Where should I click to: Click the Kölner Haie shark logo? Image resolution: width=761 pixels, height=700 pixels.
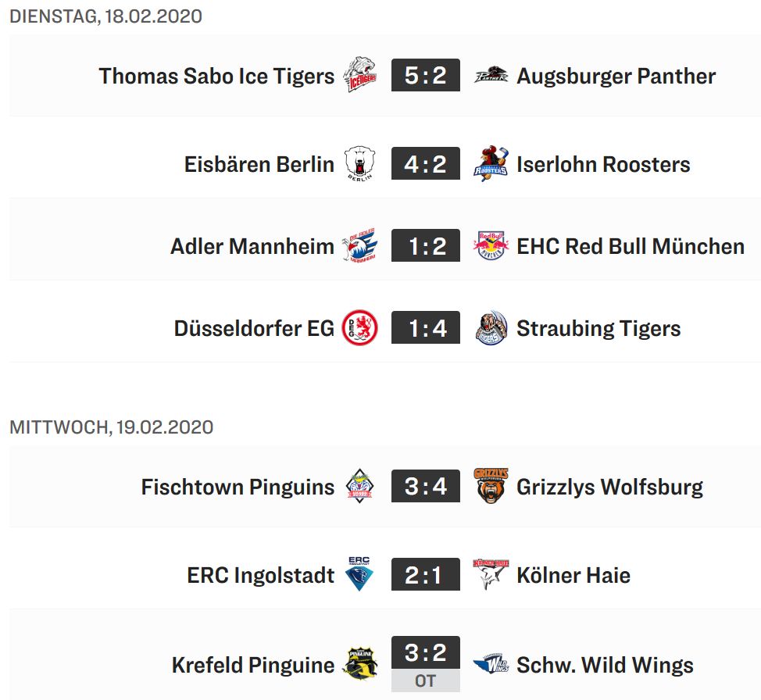click(491, 574)
